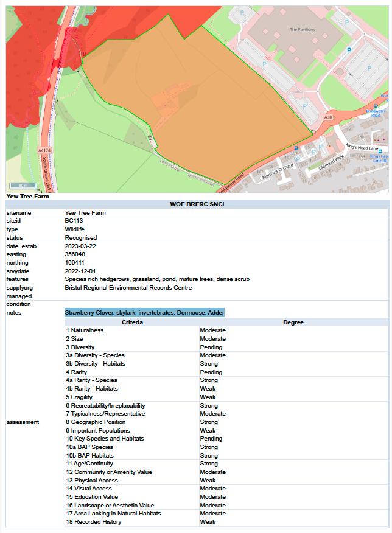Click the easting value 356048
Screen dimensions: 392x533
(x=75, y=254)
